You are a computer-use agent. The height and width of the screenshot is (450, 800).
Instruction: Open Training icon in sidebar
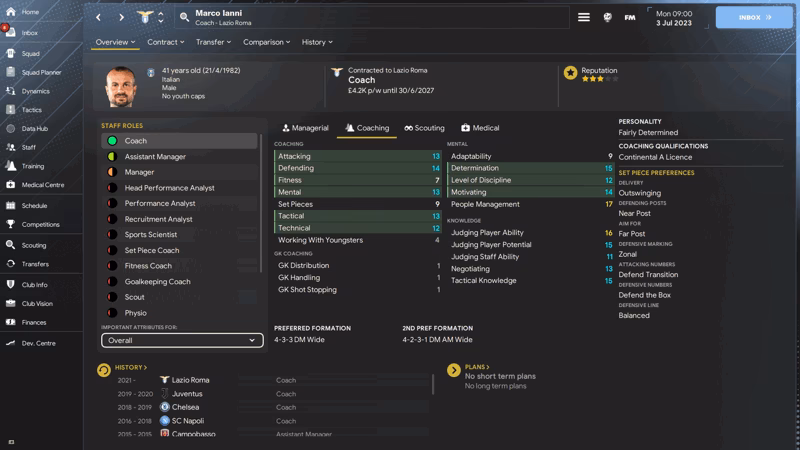pos(11,166)
